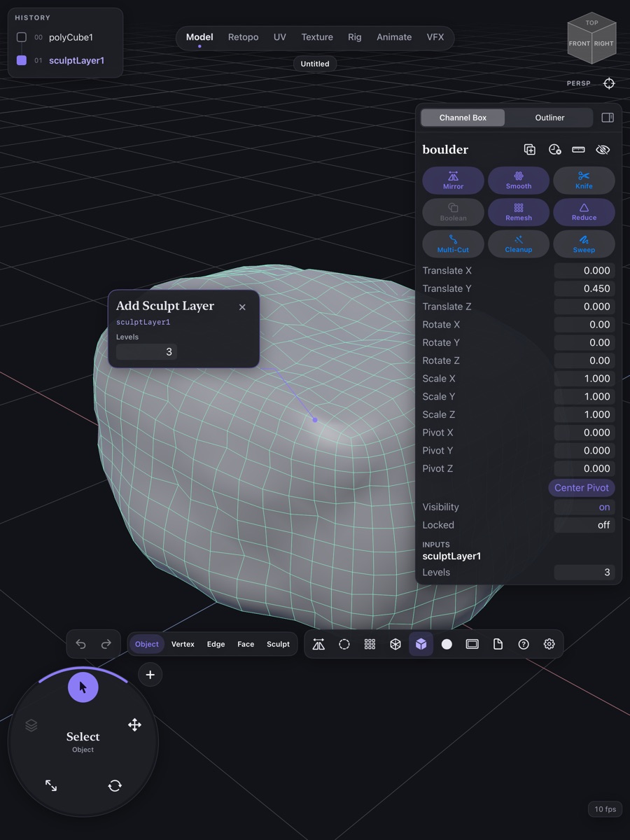Toggle the Visibility on value
The image size is (630, 840).
point(584,507)
